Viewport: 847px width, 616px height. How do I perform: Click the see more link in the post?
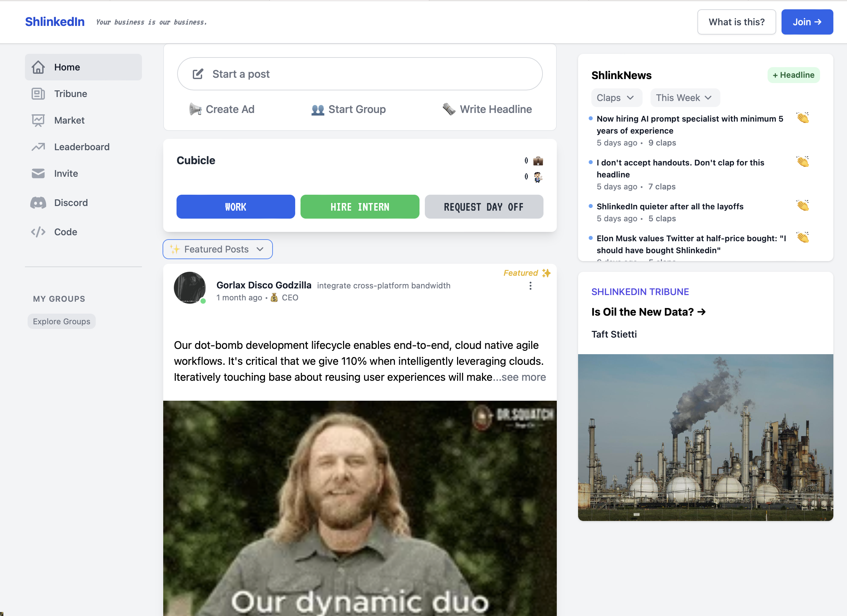pyautogui.click(x=524, y=377)
